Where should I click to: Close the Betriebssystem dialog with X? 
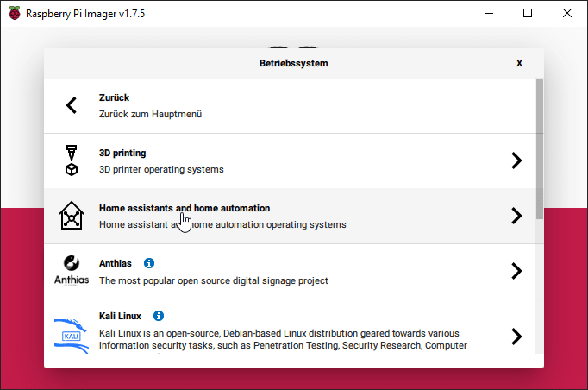click(519, 63)
